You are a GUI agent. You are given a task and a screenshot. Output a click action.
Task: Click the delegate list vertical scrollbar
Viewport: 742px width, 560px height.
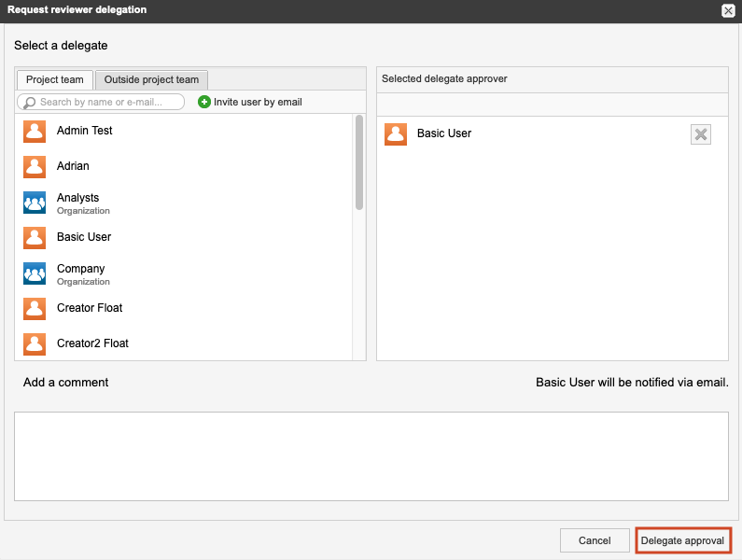[x=359, y=163]
